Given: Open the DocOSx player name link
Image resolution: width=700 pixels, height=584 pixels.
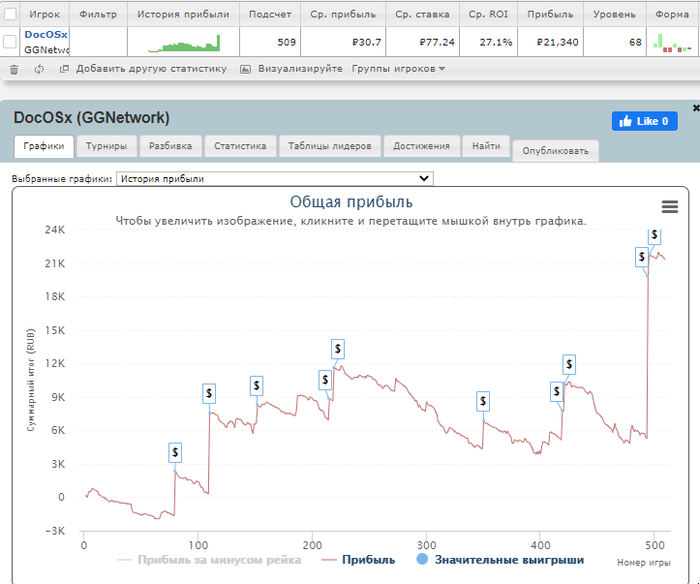Looking at the screenshot, I should [46, 34].
